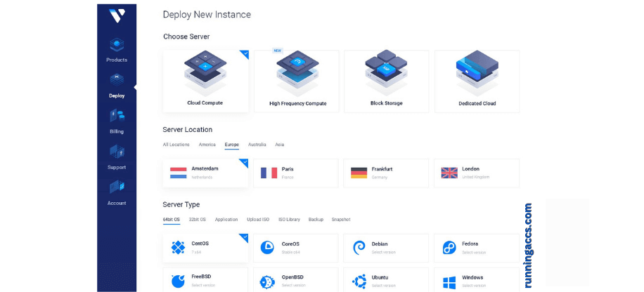The image size is (644, 292).
Task: Toggle the checkmark on CentOS card
Action: pos(245,237)
